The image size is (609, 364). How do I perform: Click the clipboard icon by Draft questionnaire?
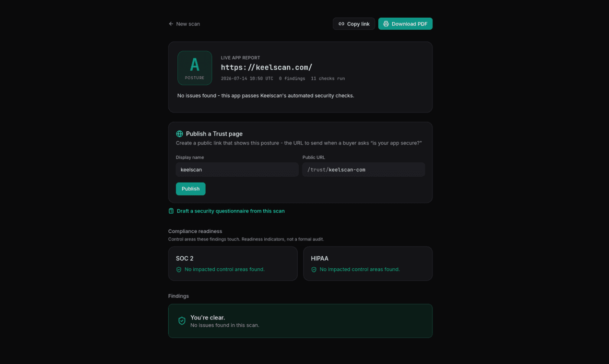click(171, 211)
